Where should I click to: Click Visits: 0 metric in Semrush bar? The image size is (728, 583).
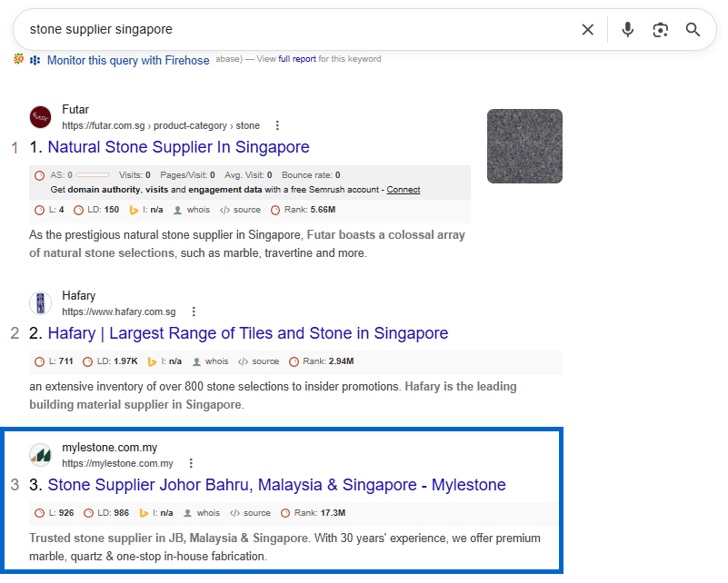(x=135, y=175)
